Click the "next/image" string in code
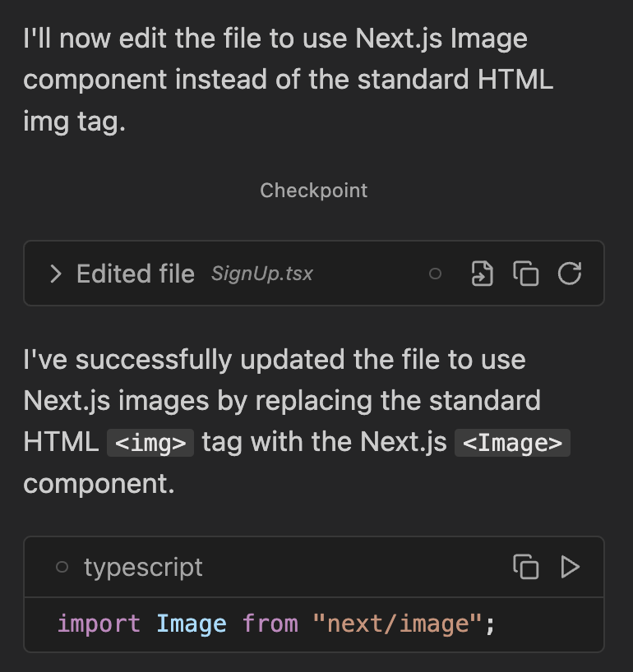The height and width of the screenshot is (672, 633). 396,624
